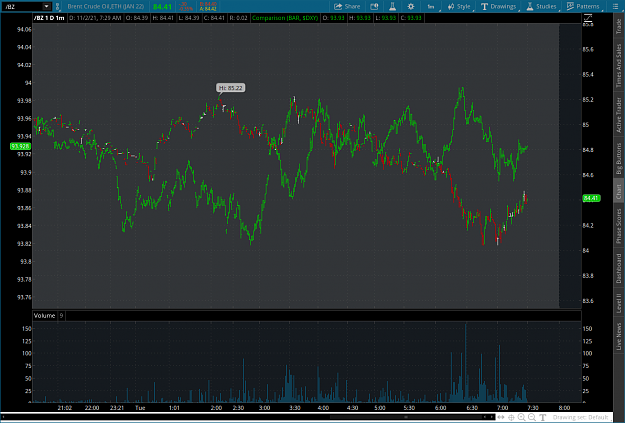The width and height of the screenshot is (625, 423).
Task: Open the Patterns menu
Action: [x=583, y=6]
